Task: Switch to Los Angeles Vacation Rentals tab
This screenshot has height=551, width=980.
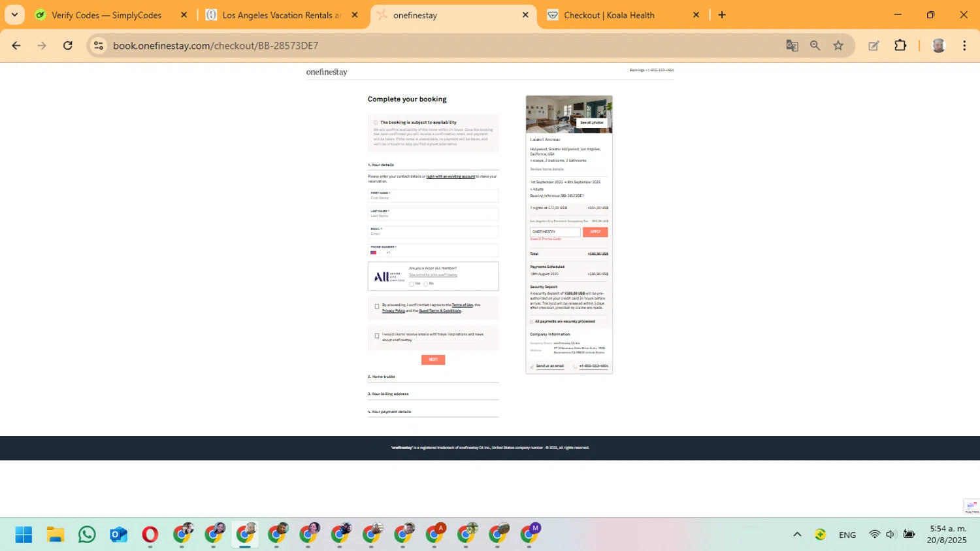Action: click(x=282, y=15)
